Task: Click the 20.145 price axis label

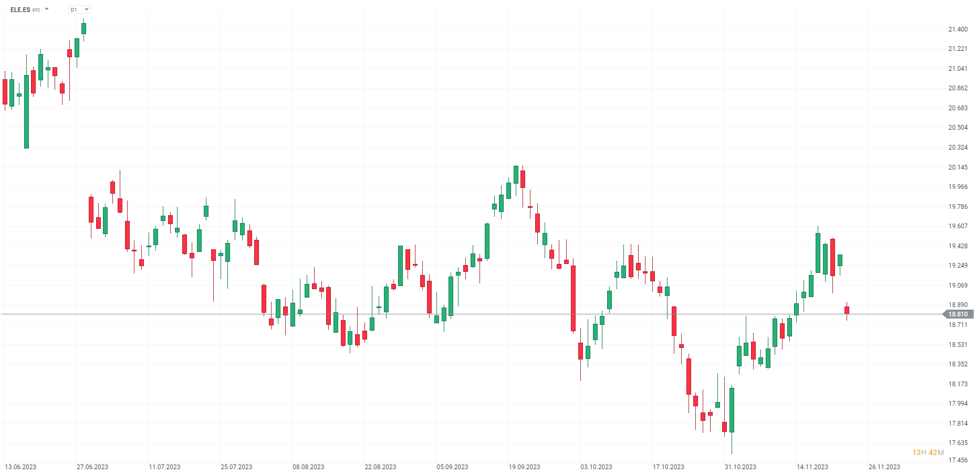Action: (958, 167)
